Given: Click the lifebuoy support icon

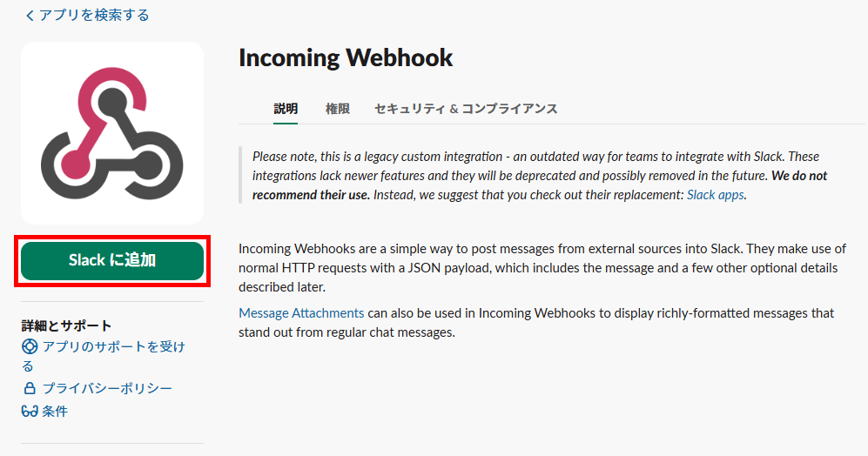Looking at the screenshot, I should 30,346.
